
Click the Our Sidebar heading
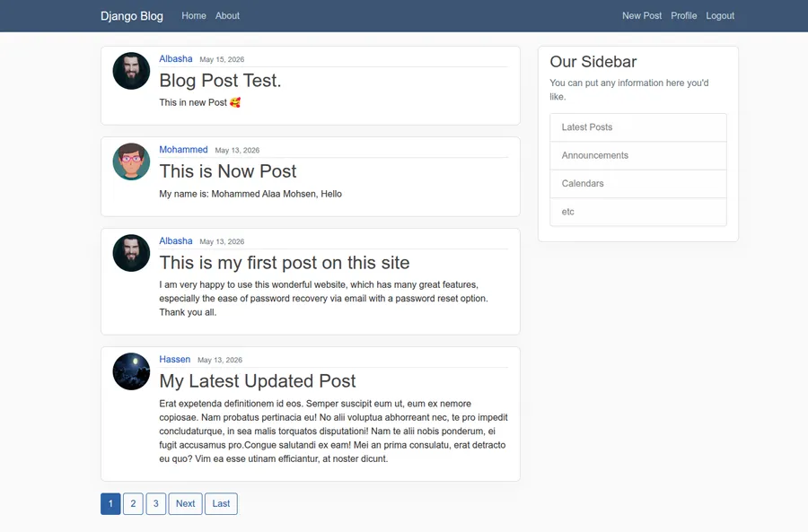593,62
